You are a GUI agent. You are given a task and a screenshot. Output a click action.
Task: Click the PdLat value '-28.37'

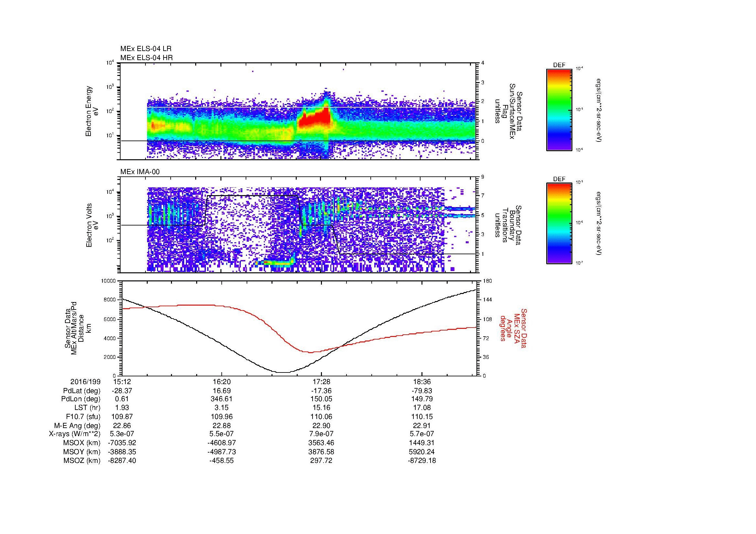point(122,391)
